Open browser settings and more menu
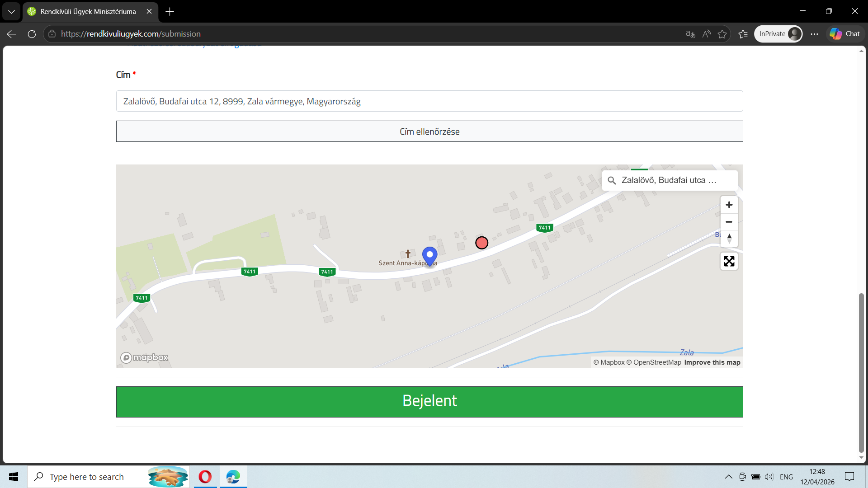 [x=814, y=34]
